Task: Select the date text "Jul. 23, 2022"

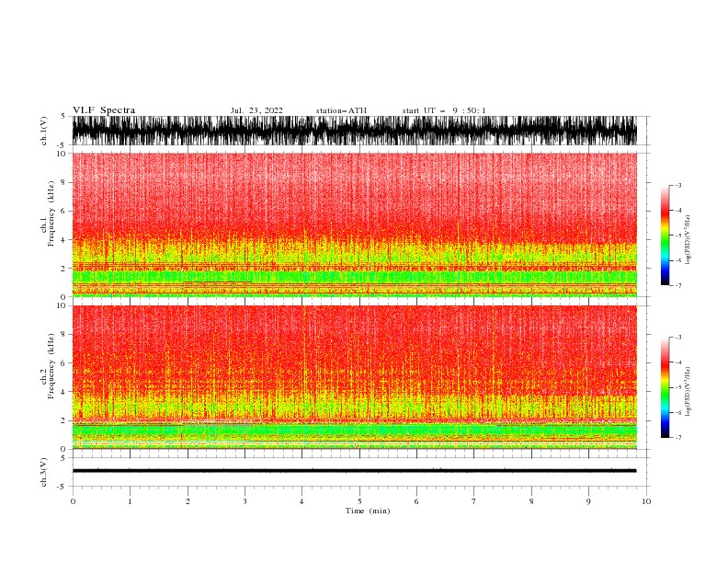Action: pyautogui.click(x=256, y=110)
